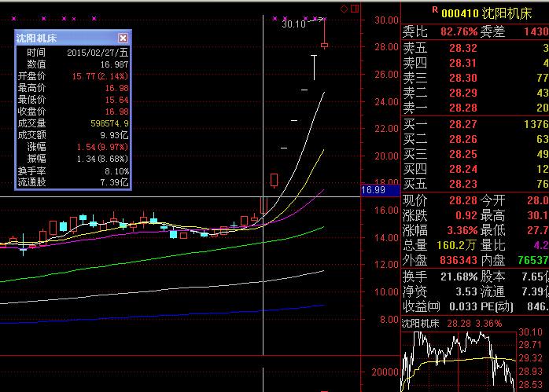Click the leftmost magenta x marker atop chart

pyautogui.click(x=20, y=17)
